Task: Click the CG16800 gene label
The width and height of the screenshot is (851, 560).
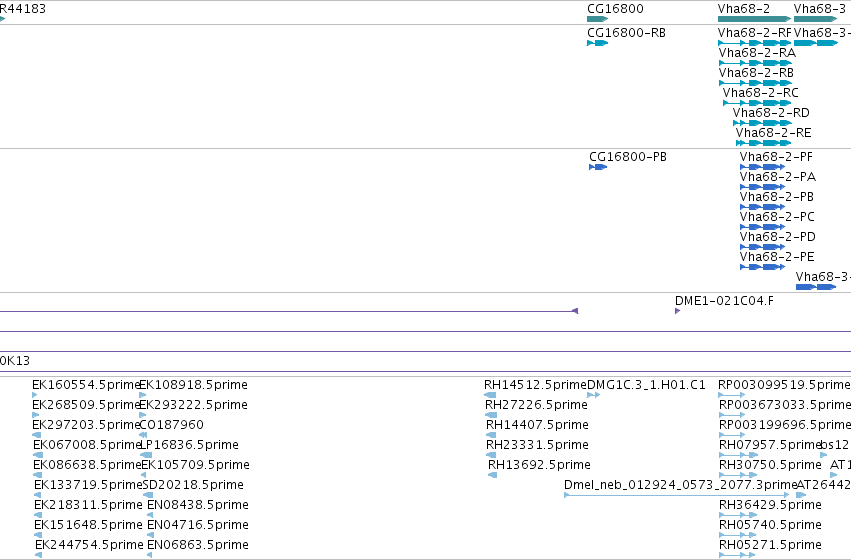Action: 615,9
